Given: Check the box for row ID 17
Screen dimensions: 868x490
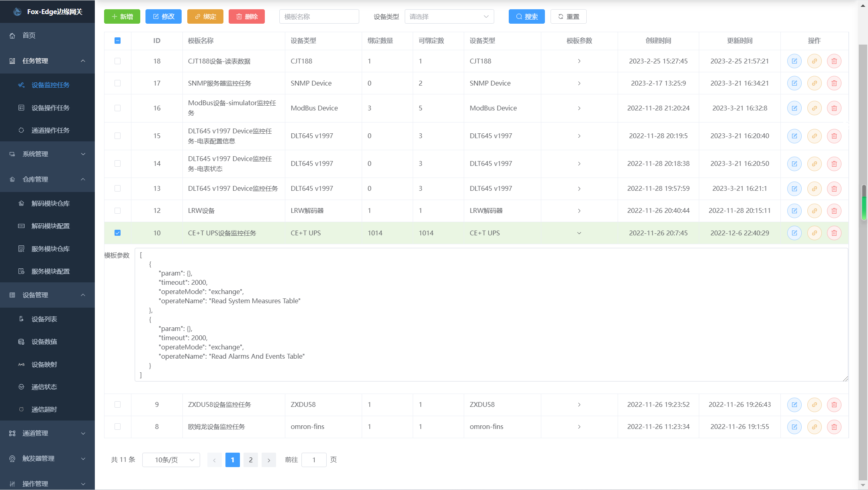Looking at the screenshot, I should point(117,83).
